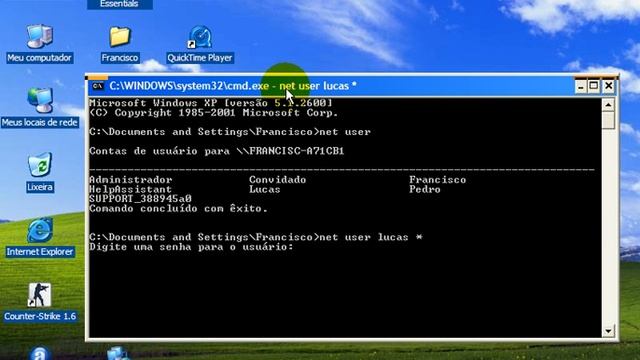Viewport: 640px width, 360px height.
Task: Close the cmd.exe window
Action: (x=608, y=86)
